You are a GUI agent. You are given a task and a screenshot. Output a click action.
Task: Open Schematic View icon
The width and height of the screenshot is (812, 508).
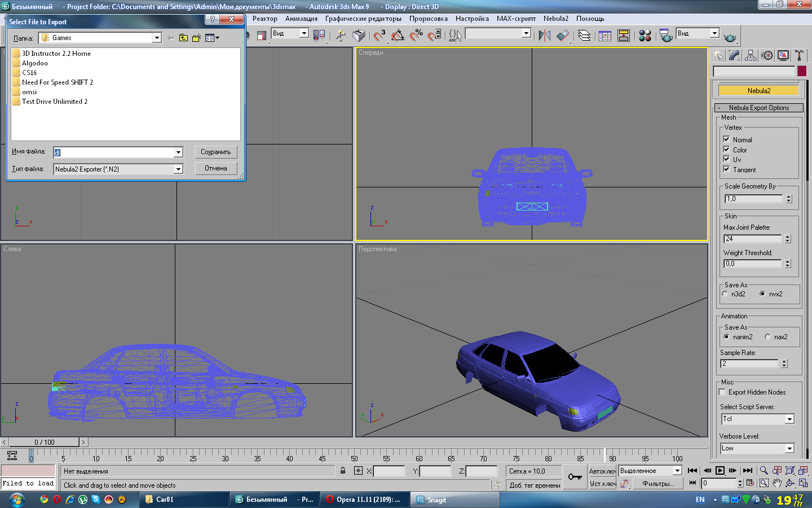tap(624, 36)
